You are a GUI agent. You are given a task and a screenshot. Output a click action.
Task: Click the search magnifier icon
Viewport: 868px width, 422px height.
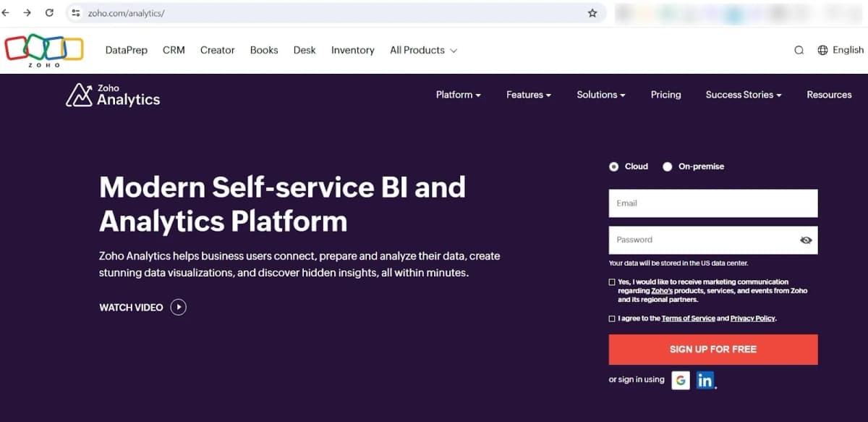pos(799,50)
